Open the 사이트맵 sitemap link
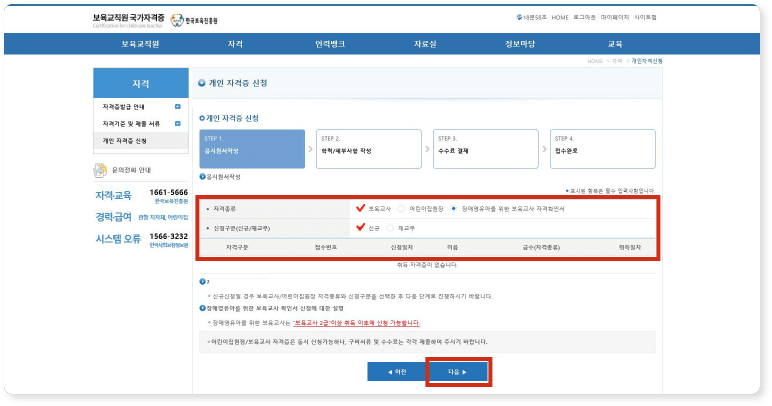The width and height of the screenshot is (772, 406). pyautogui.click(x=645, y=17)
